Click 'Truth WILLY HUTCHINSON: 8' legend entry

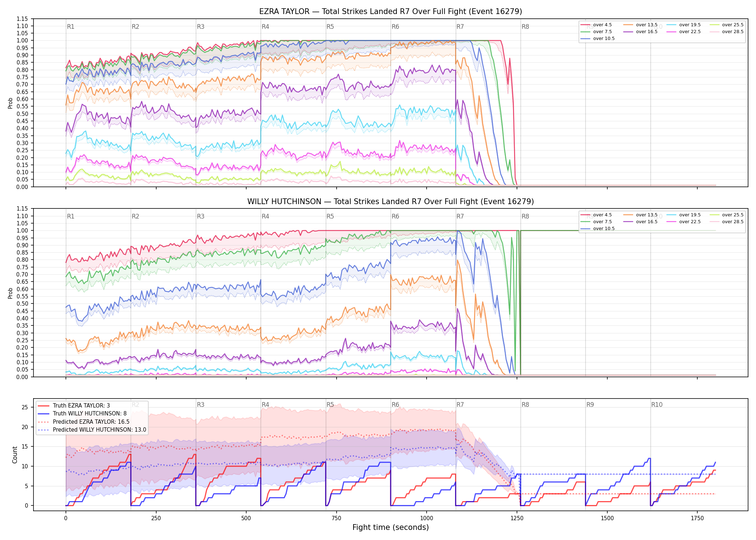82,414
